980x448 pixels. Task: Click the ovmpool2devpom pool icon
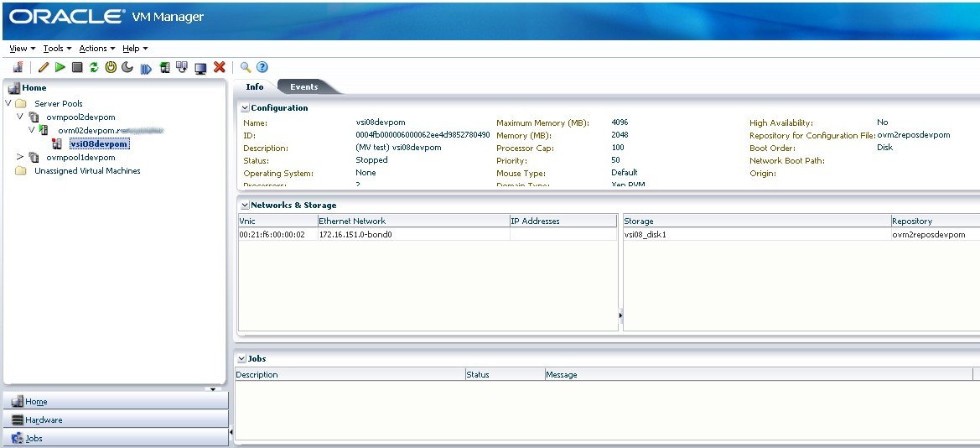click(34, 117)
